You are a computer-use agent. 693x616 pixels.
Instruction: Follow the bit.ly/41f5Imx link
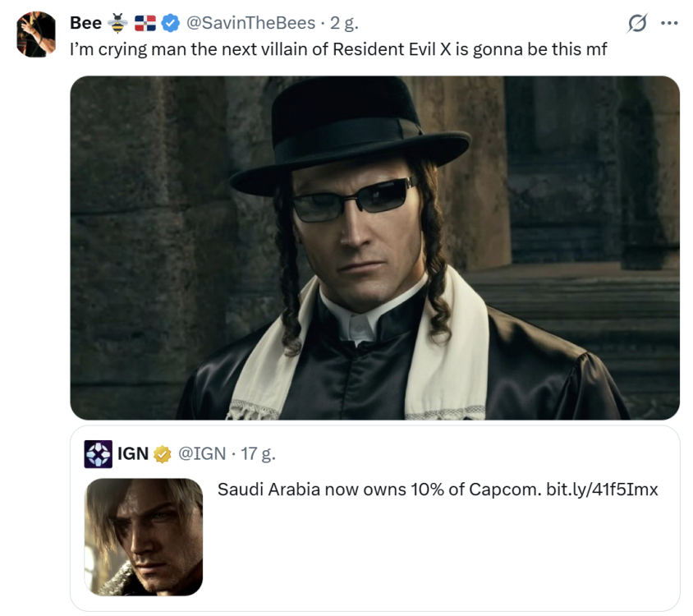[602, 490]
